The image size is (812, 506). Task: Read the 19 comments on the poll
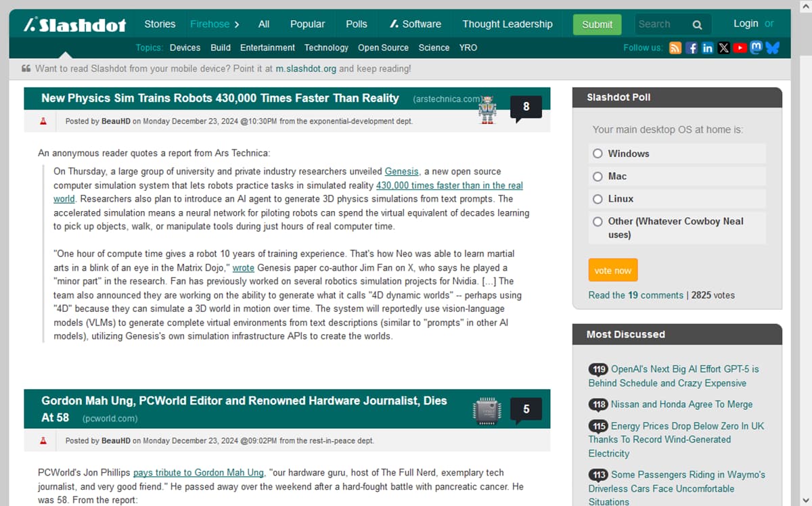pyautogui.click(x=636, y=295)
